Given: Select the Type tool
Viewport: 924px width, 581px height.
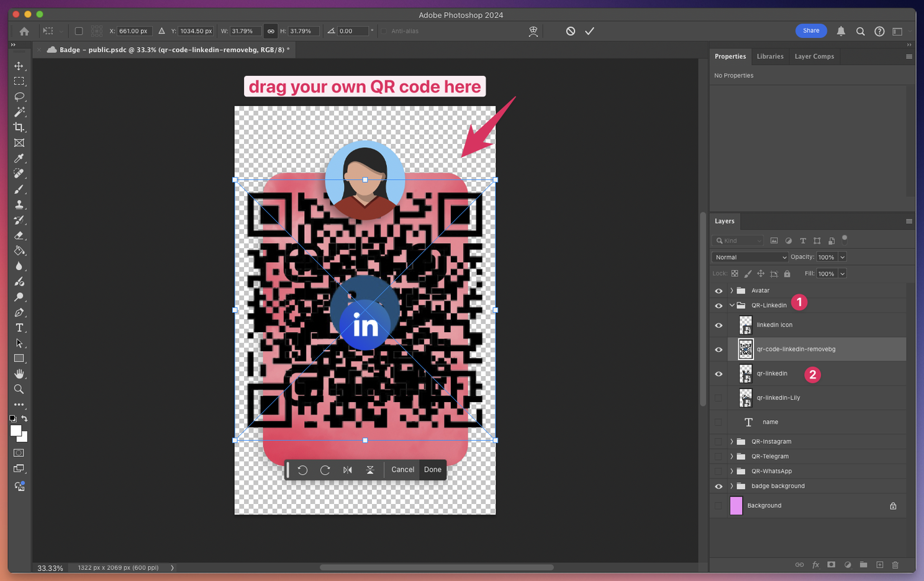Looking at the screenshot, I should coord(19,328).
